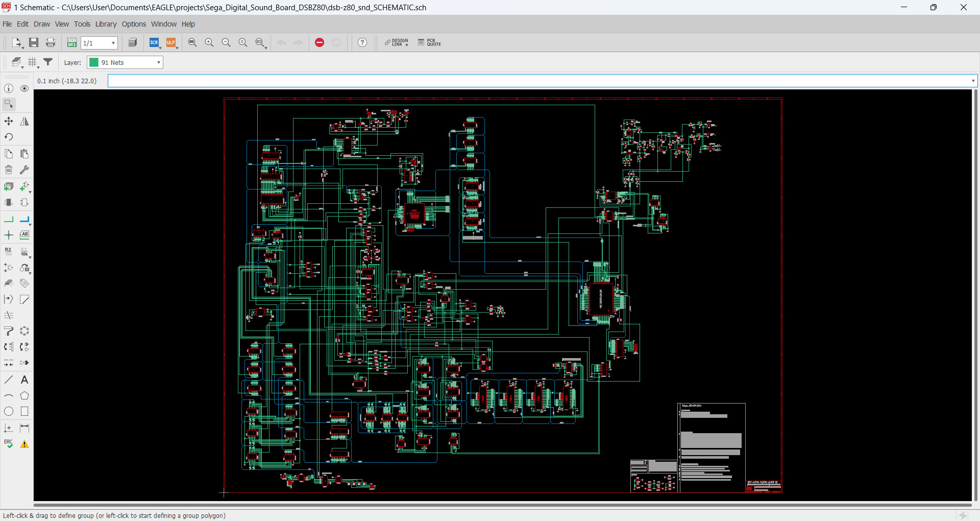Screen dimensions: 980x521
Task: Toggle the grid settings icon
Action: pyautogui.click(x=33, y=62)
